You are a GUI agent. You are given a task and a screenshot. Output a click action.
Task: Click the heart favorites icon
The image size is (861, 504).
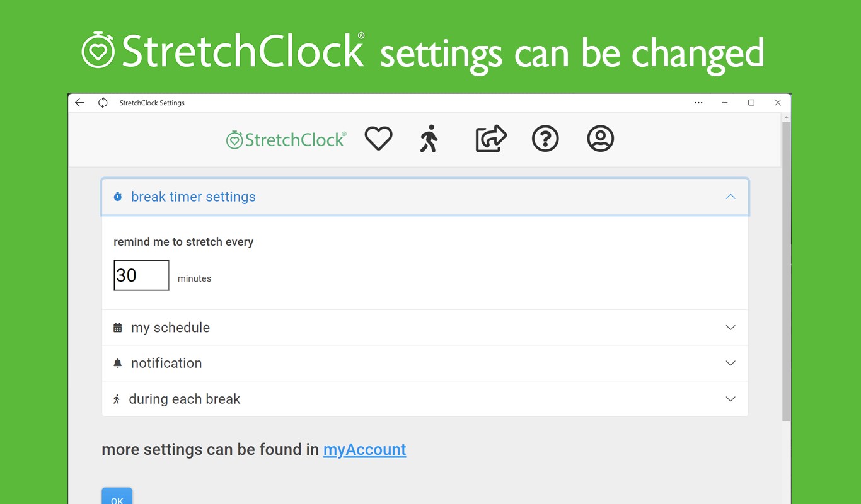378,139
